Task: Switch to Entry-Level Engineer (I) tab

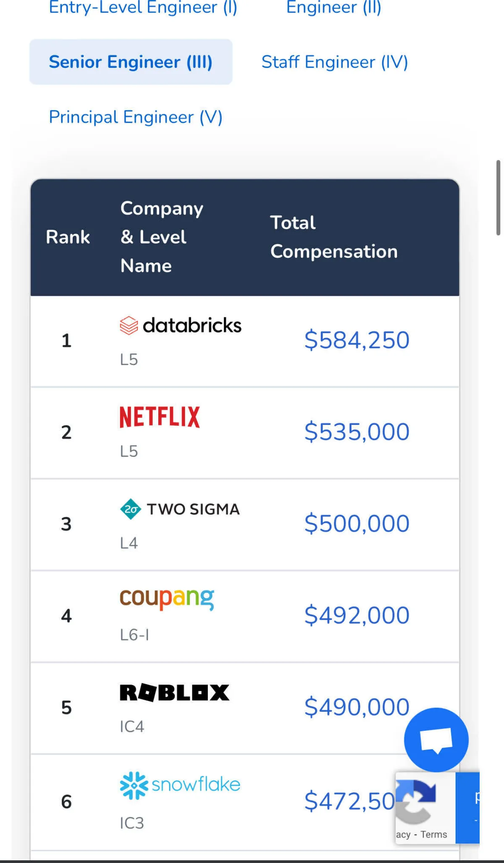Action: 143,7
